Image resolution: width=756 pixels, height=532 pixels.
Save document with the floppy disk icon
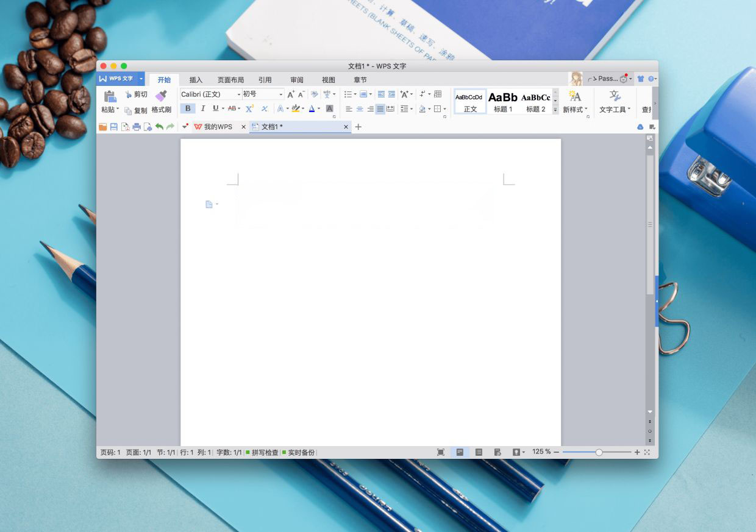pyautogui.click(x=113, y=127)
